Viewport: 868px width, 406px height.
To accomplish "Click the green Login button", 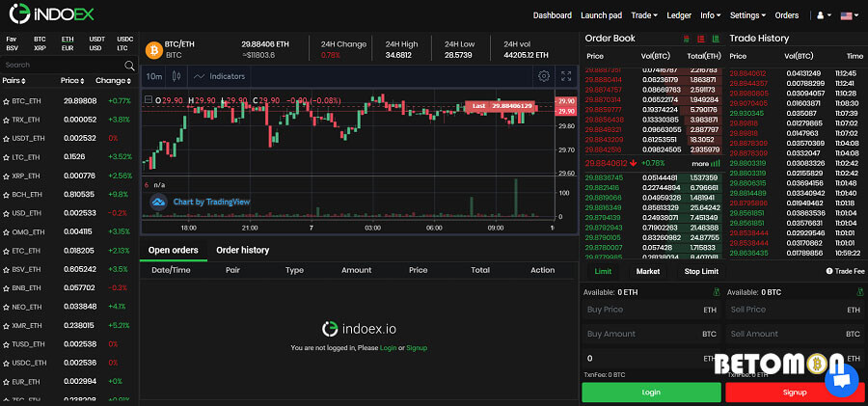I will (651, 392).
